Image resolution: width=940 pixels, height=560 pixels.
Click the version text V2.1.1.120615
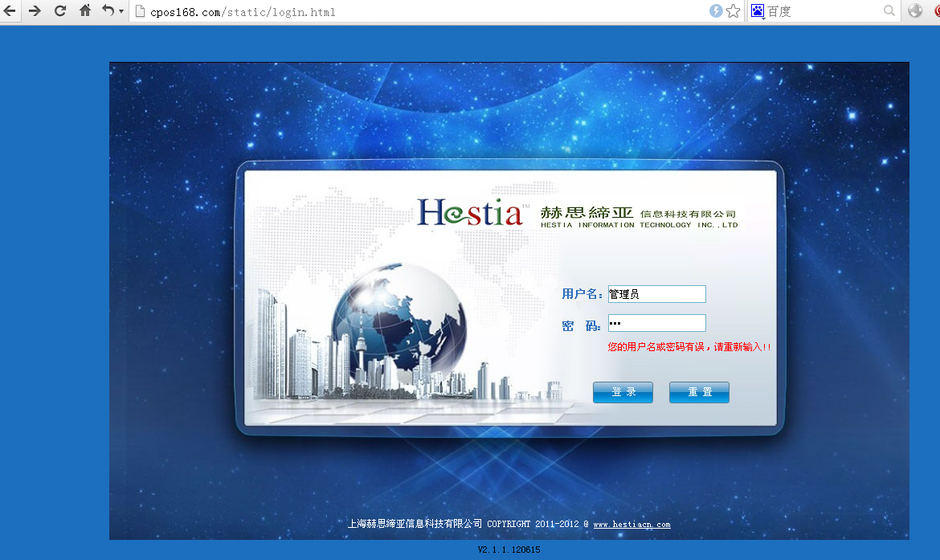click(509, 550)
